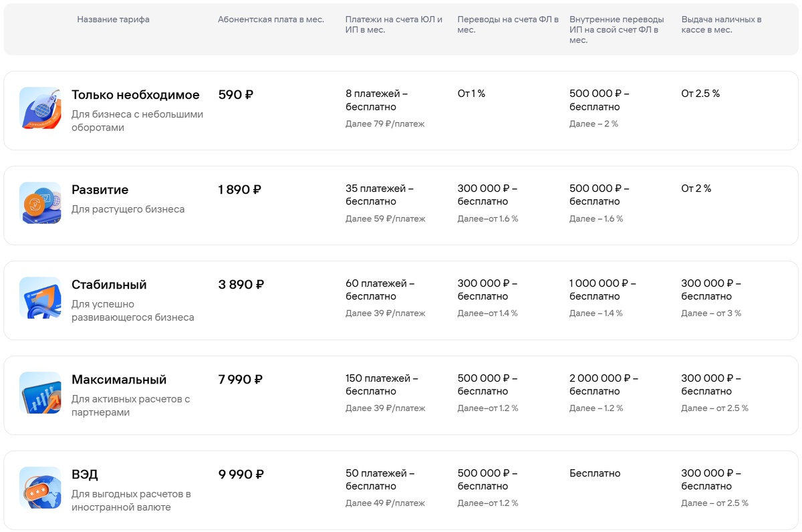Image resolution: width=802 pixels, height=532 pixels.
Task: Click the Максимальный tariff chart icon
Action: pyautogui.click(x=40, y=392)
